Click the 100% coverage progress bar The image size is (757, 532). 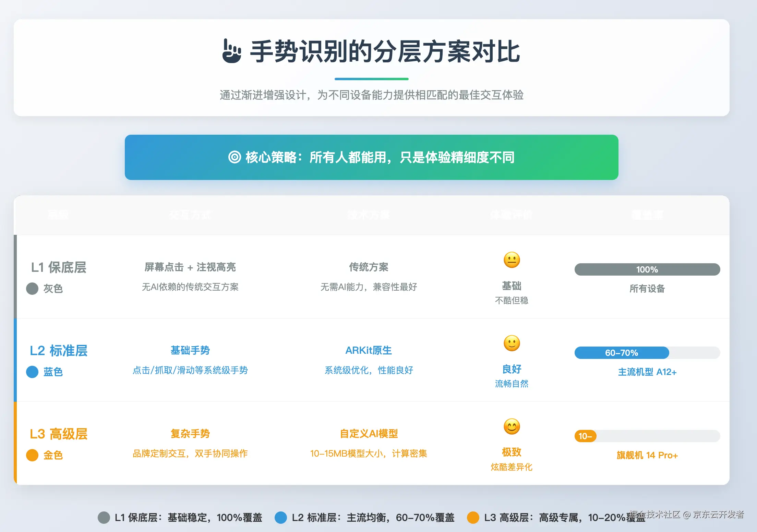click(x=647, y=269)
